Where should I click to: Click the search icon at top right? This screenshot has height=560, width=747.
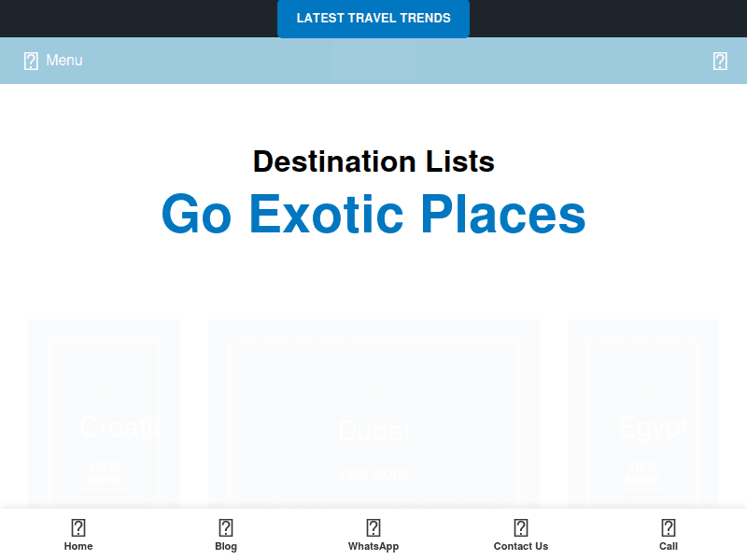tap(719, 60)
